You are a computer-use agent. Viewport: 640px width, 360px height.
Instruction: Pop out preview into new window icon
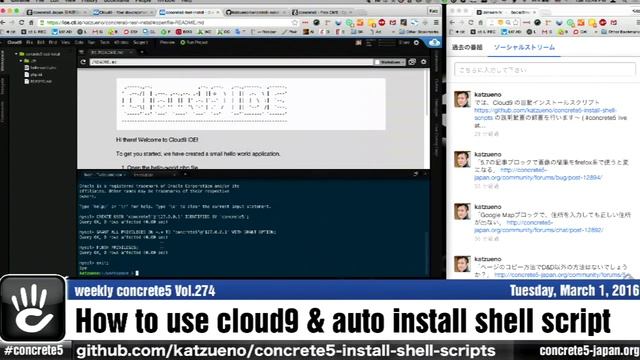[x=412, y=62]
